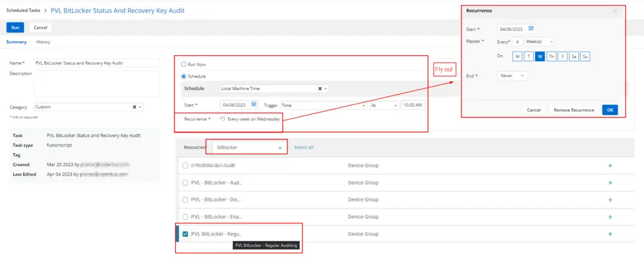
Task: Click Cancel in Recurrence dialog
Action: 533,110
